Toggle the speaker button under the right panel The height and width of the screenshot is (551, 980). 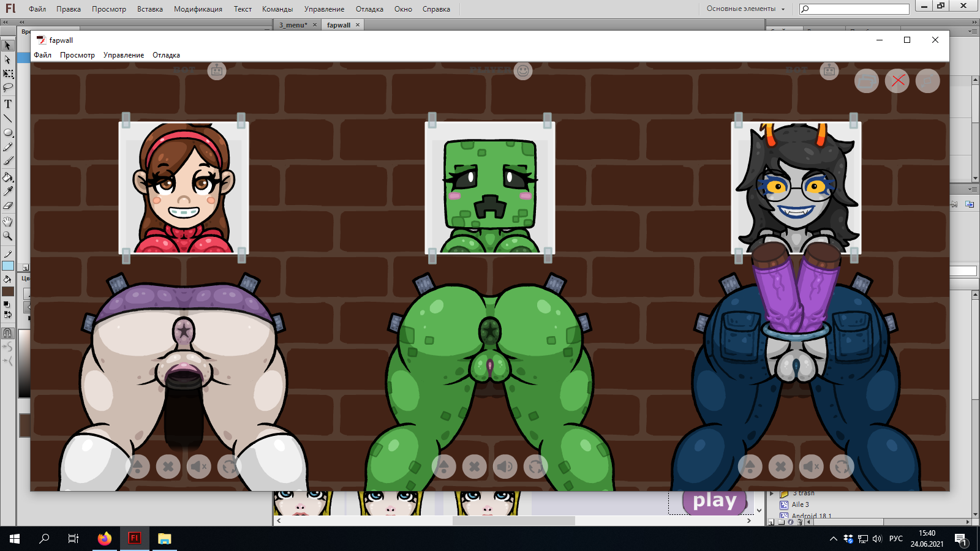click(x=812, y=467)
